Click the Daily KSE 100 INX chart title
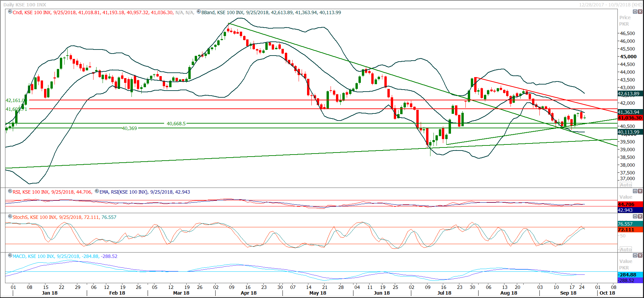Image resolution: width=644 pixels, height=298 pixels. pyautogui.click(x=25, y=5)
